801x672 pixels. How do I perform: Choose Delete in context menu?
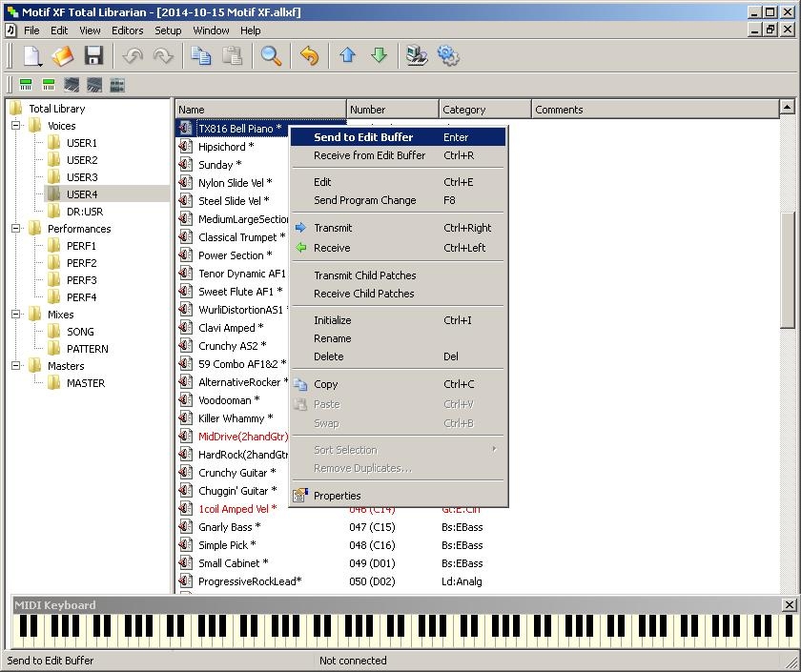pos(398,356)
